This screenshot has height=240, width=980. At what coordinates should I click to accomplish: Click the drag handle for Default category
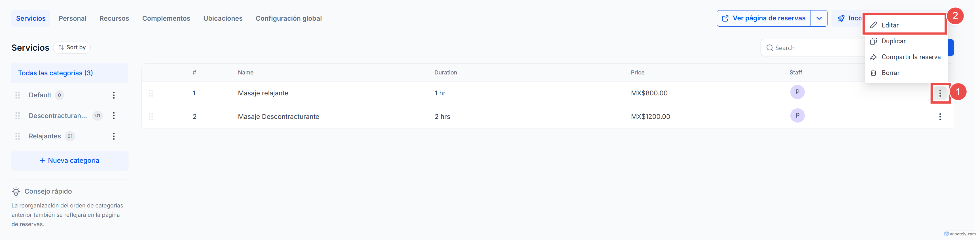(18, 95)
